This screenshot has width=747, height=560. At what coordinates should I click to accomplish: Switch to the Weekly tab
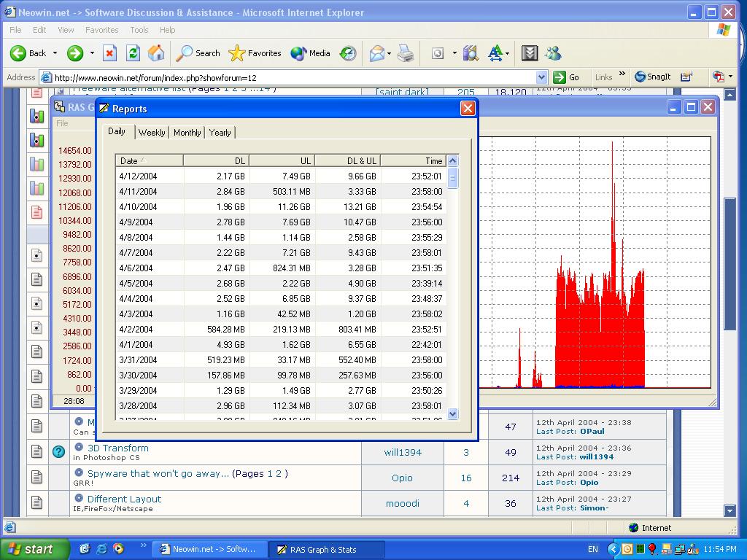[x=152, y=133]
